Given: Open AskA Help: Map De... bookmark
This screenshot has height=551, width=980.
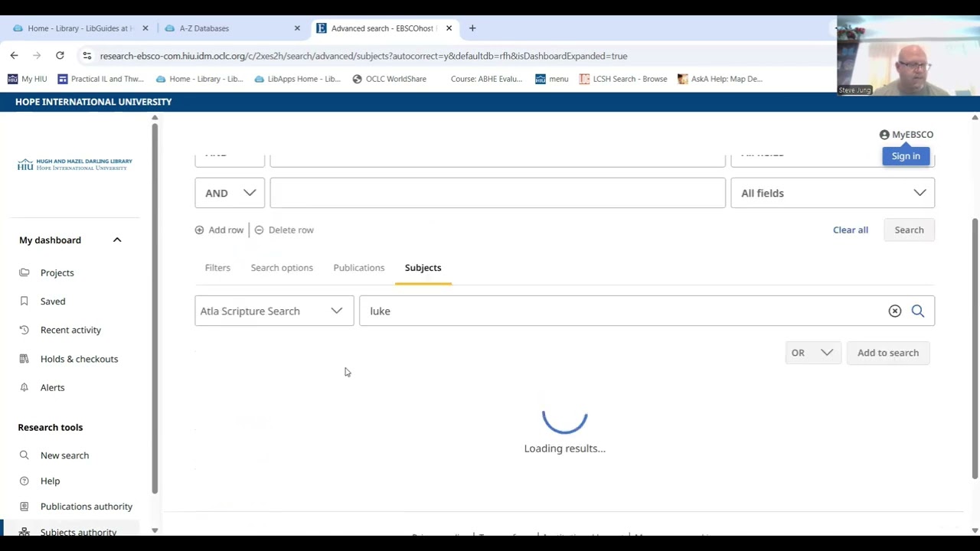Looking at the screenshot, I should tap(720, 79).
